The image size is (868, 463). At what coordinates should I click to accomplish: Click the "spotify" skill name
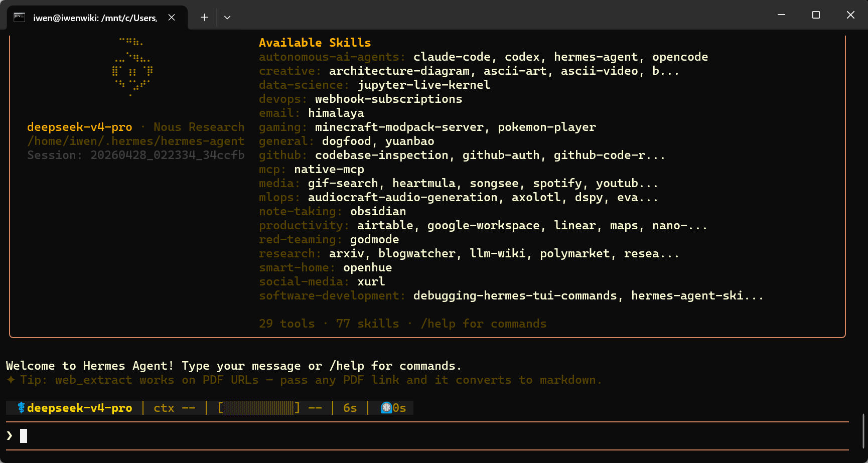(557, 183)
